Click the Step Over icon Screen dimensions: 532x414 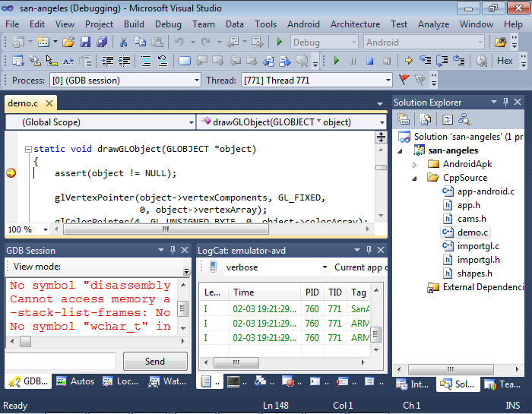[442, 61]
